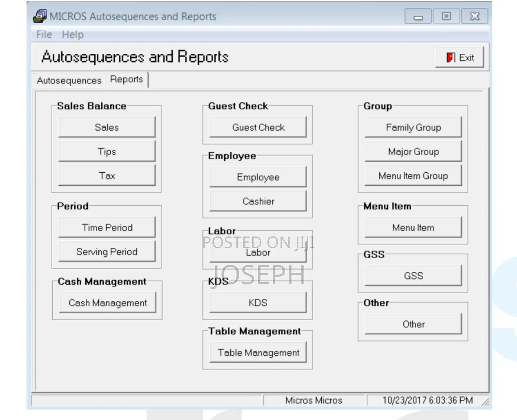Viewport: 517px width, 420px height.
Task: Click the Employee report button
Action: click(258, 177)
